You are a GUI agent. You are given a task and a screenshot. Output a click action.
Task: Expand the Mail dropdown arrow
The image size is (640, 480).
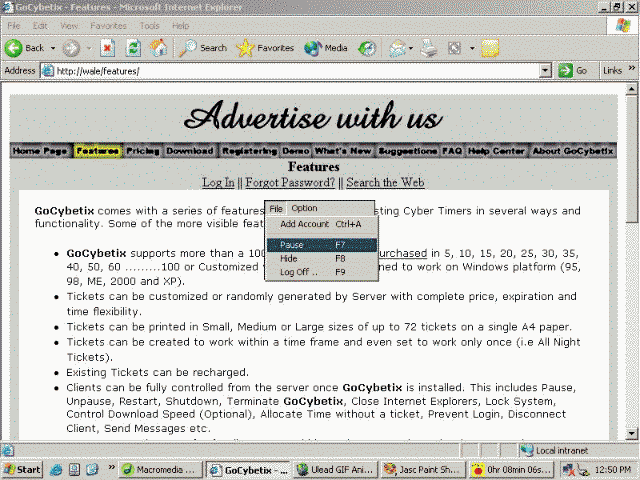coord(411,48)
